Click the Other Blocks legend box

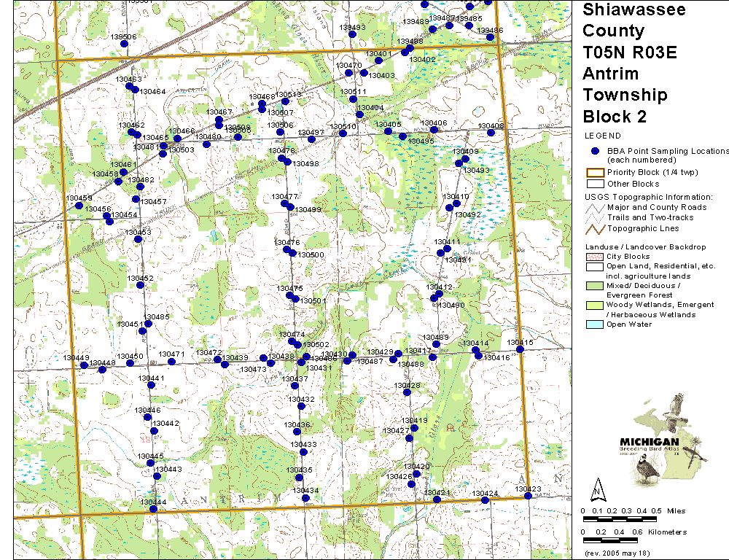tap(593, 184)
